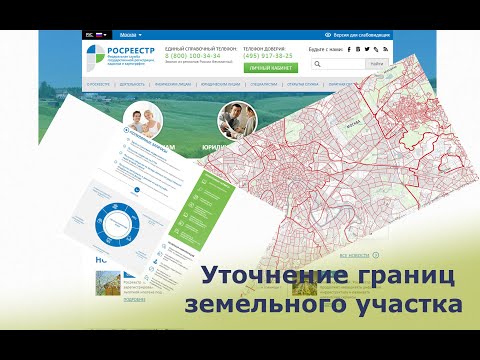480x360 pixels.
Task: Open the Подробнее news link
Action: click(134, 300)
